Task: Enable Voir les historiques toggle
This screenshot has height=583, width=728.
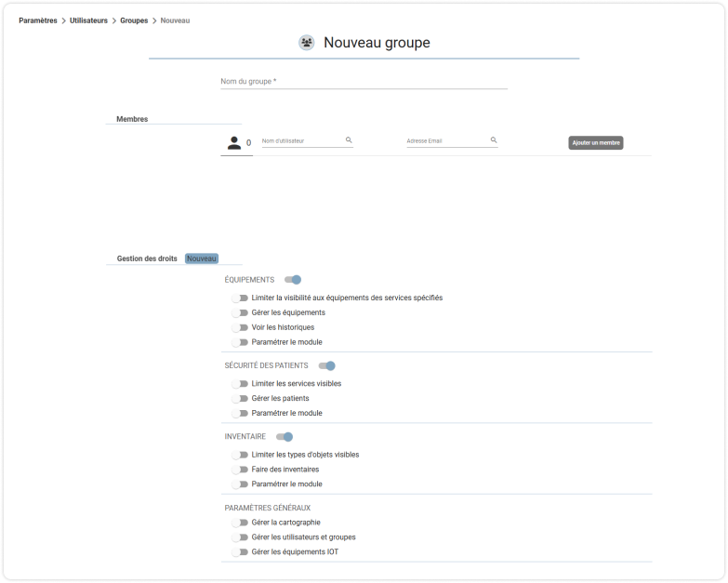Action: [x=240, y=327]
